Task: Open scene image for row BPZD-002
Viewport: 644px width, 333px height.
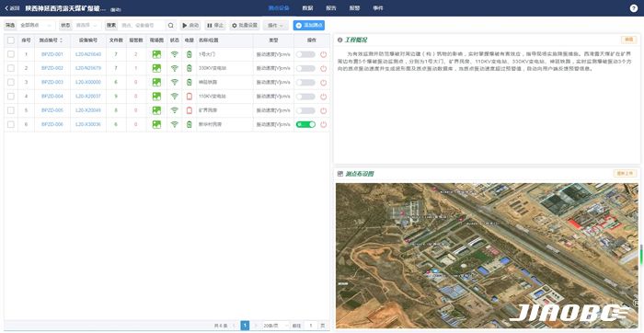Action: (156, 68)
